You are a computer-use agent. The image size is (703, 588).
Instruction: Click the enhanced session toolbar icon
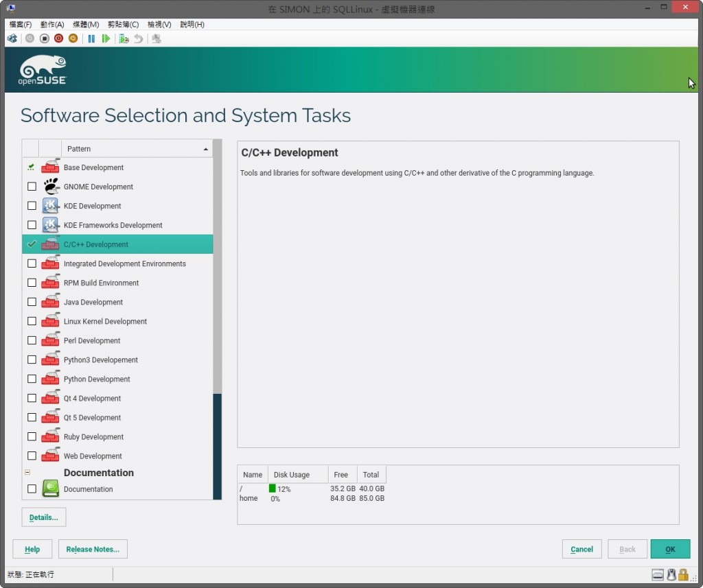click(157, 38)
